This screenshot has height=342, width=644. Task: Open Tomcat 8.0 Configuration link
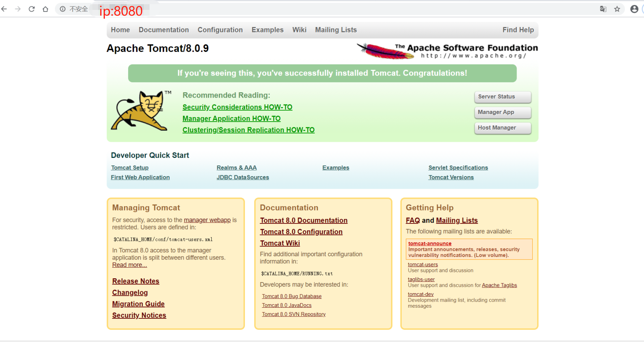tap(301, 232)
